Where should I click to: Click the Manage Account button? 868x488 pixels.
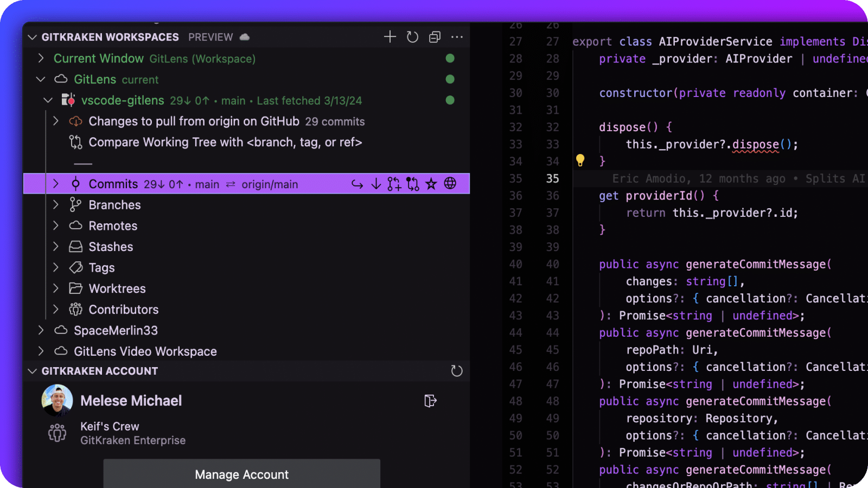pyautogui.click(x=241, y=474)
